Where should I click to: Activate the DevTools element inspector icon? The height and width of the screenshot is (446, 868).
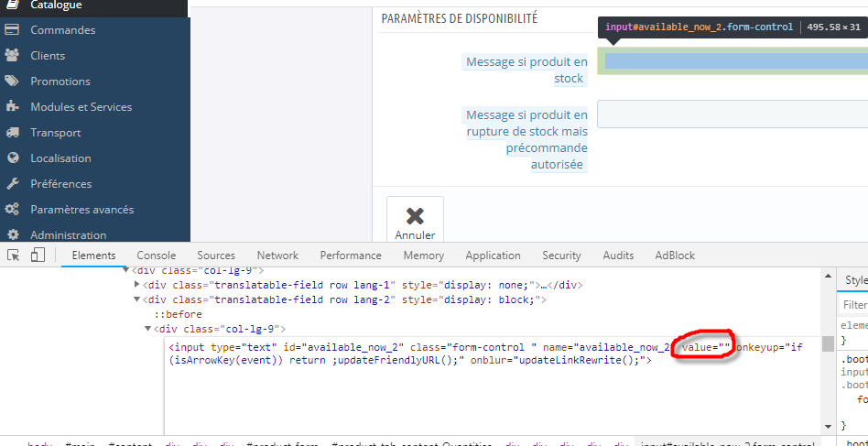(x=14, y=256)
